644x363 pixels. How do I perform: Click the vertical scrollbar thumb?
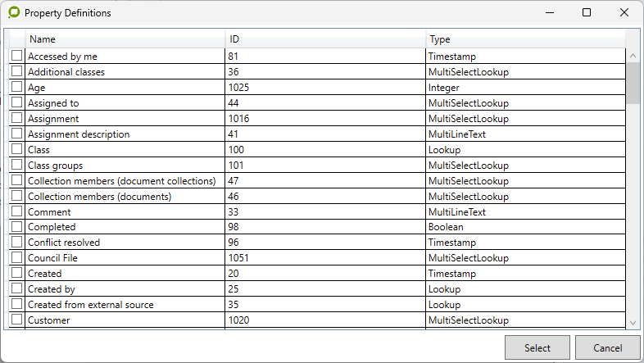(x=633, y=83)
